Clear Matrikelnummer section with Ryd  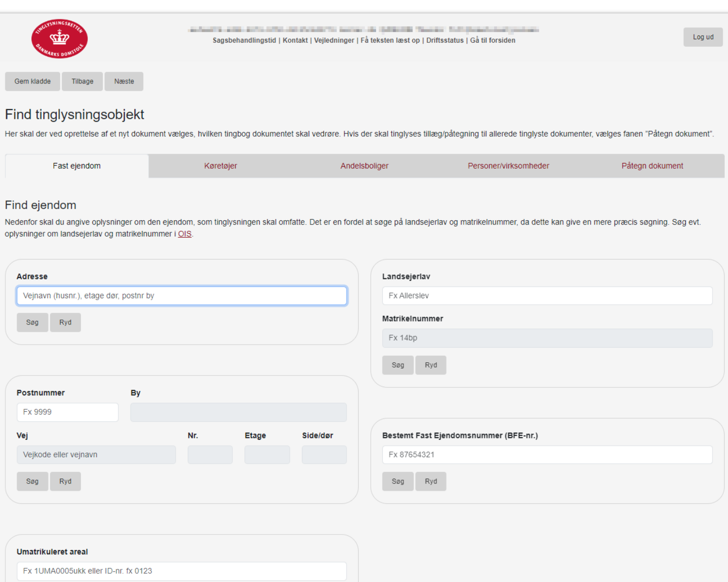tap(430, 365)
